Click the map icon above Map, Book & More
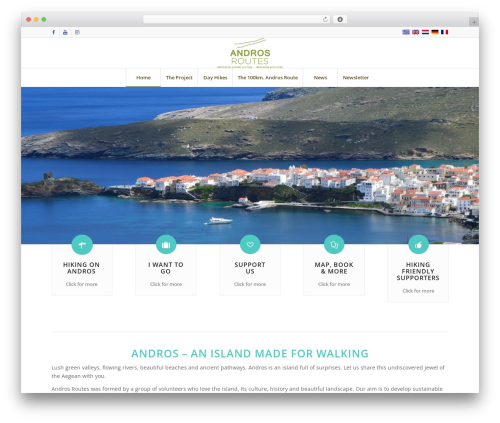This screenshot has height=423, width=500. click(334, 245)
